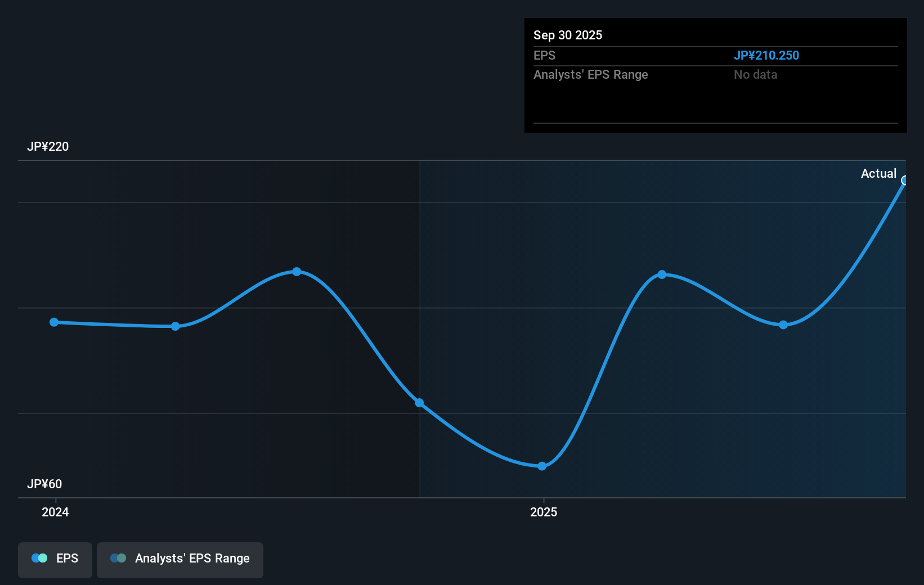Click the JP¥210.250 EPS value in tooltip

tap(766, 56)
